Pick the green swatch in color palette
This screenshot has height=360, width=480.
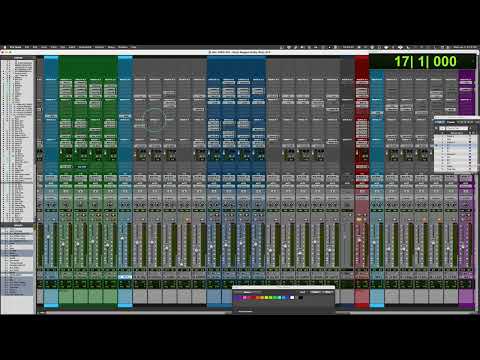274,298
